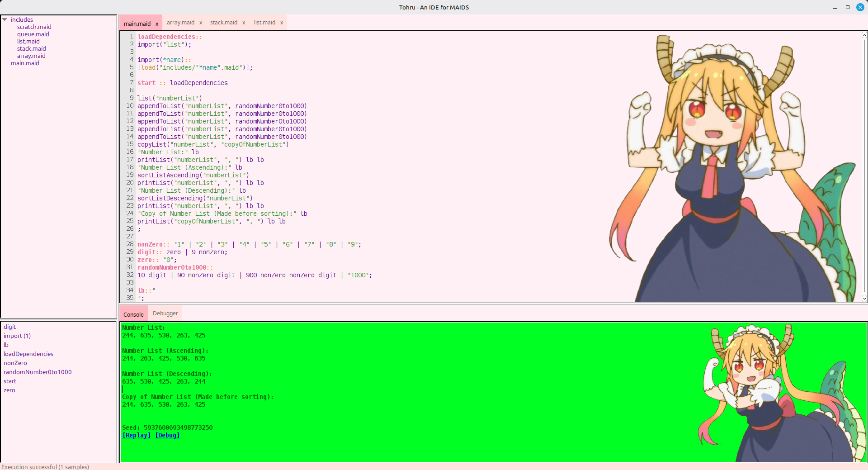The height and width of the screenshot is (470, 868).
Task: Jump to the lb rule in outline
Action: pos(6,345)
